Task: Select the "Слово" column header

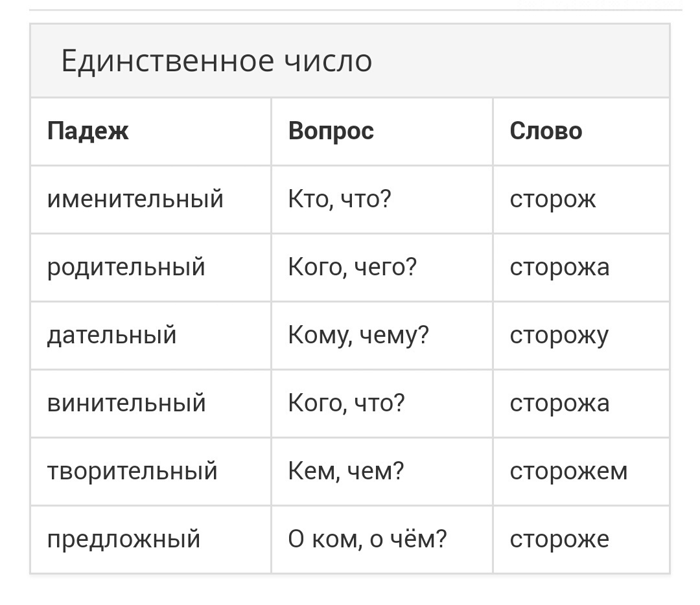Action: 546,131
